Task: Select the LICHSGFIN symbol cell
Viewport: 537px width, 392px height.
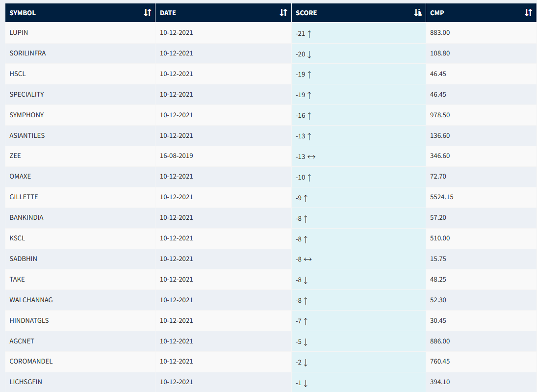Action: 80,382
